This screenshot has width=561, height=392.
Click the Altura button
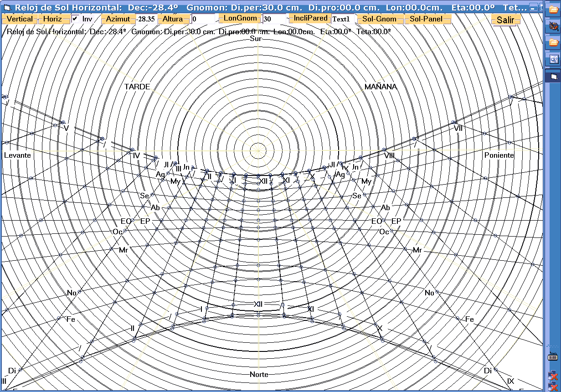point(173,19)
